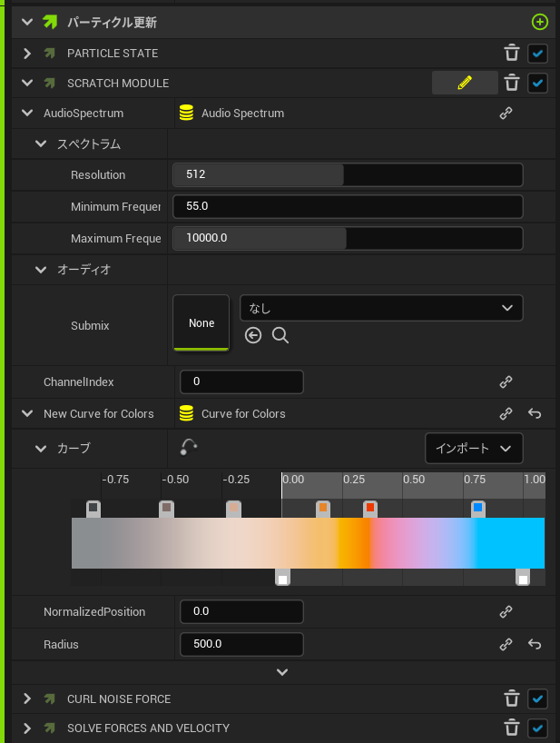Adjust the Maximum Frequency 10000.0 slider

coord(348,238)
